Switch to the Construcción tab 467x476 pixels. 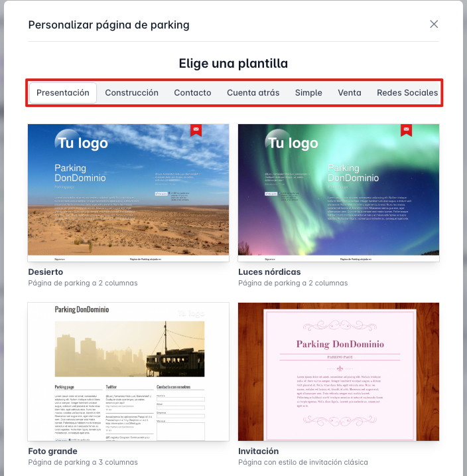[x=131, y=93]
